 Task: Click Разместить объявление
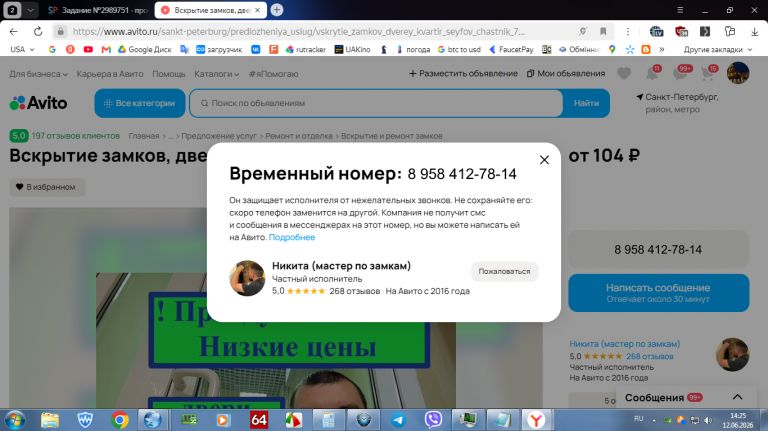[x=463, y=73]
